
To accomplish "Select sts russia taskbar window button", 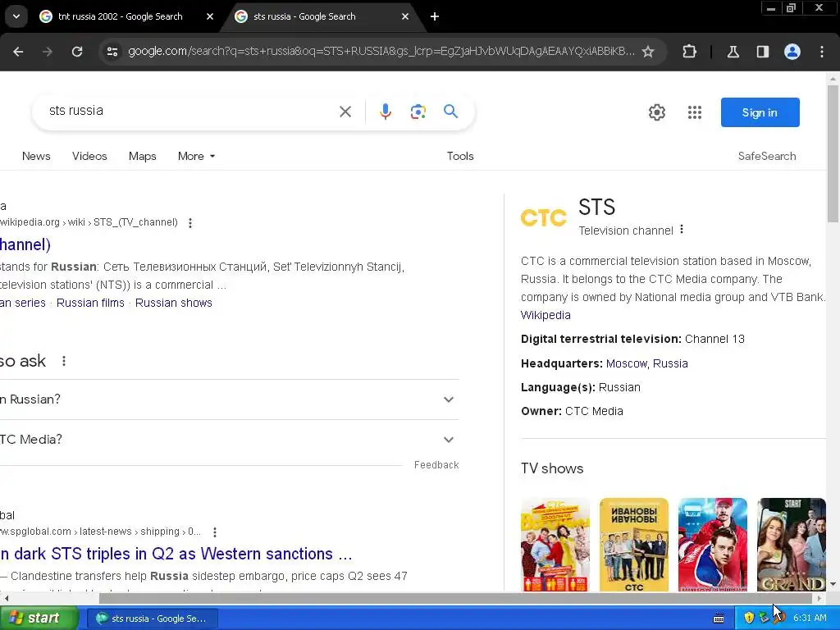I will 152,619.
